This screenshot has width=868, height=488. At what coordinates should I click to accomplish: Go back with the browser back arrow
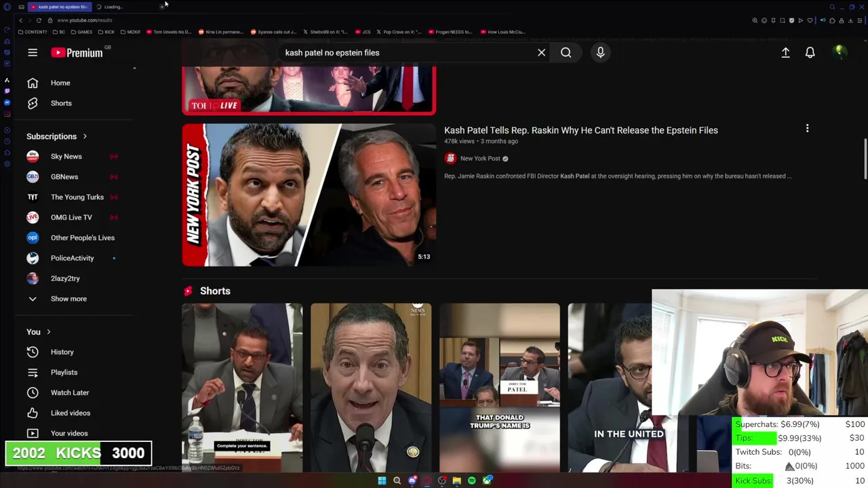[x=21, y=20]
